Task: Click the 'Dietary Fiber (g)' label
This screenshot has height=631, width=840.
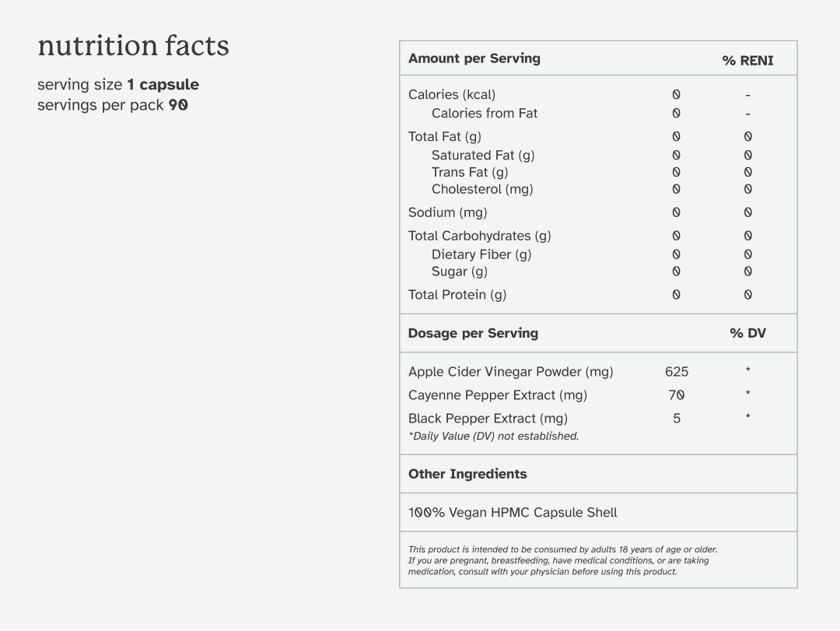Action: click(x=481, y=254)
